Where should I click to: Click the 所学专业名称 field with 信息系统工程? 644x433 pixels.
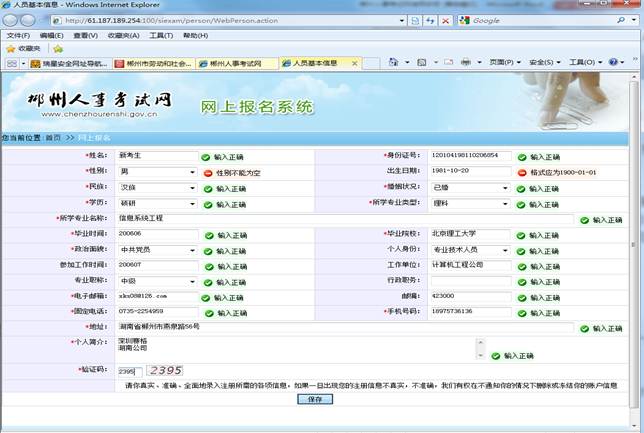345,219
